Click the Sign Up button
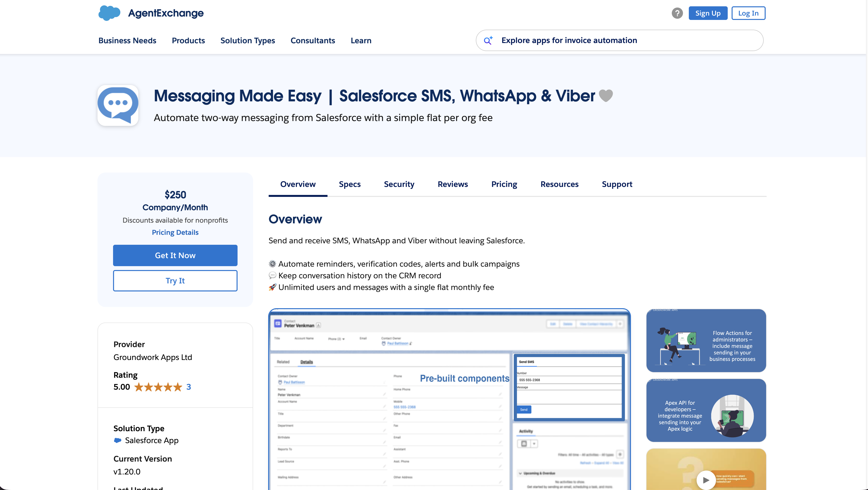 click(x=708, y=13)
